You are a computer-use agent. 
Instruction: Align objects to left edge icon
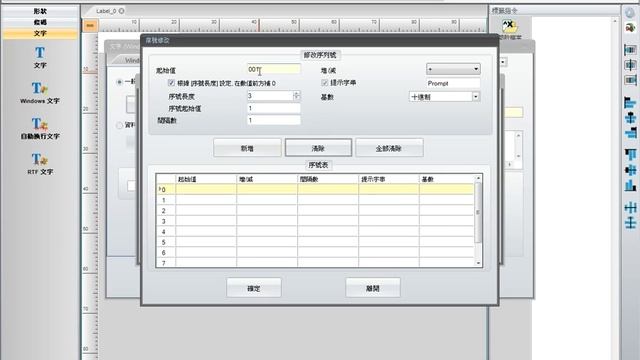[x=630, y=102]
